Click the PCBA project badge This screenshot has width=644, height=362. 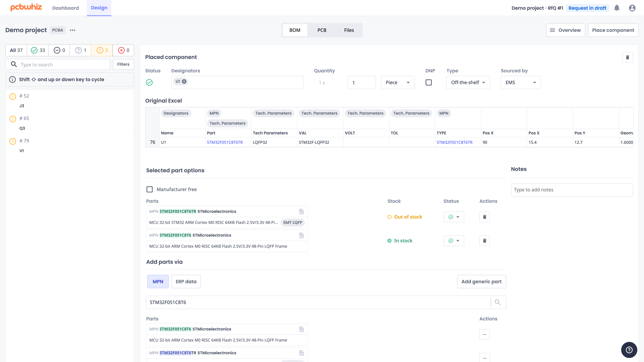(57, 30)
